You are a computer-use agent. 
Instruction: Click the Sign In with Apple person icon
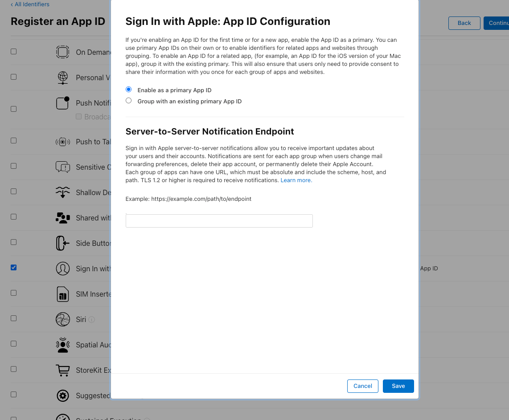(63, 269)
